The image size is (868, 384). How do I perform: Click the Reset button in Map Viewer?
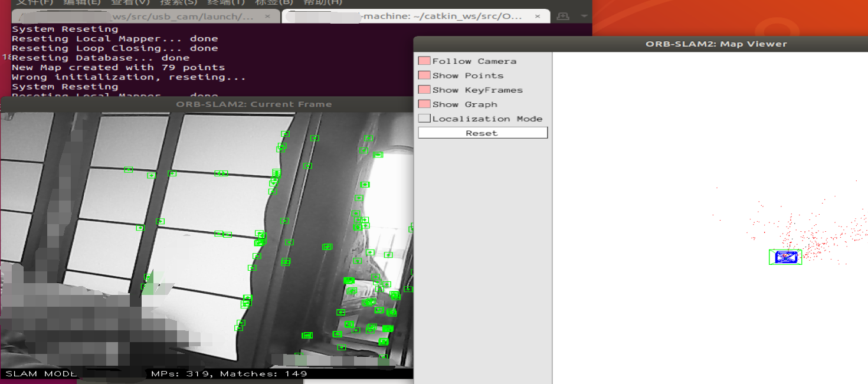pyautogui.click(x=483, y=133)
